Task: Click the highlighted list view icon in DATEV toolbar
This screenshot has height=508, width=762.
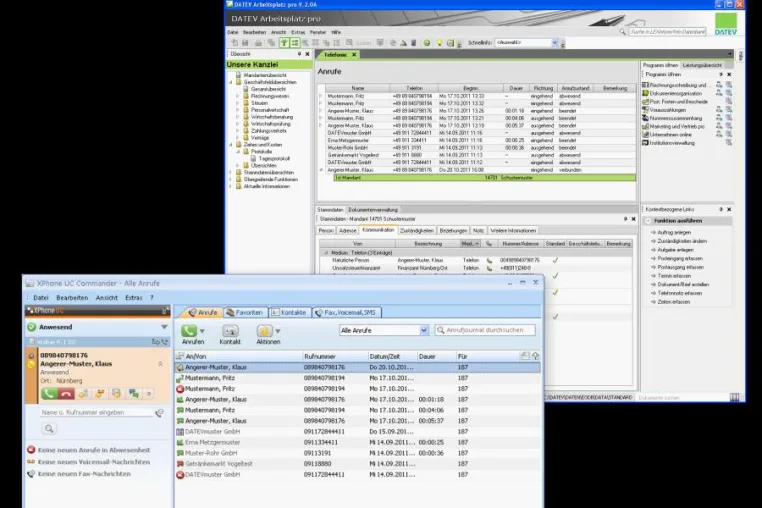Action: 295,43
